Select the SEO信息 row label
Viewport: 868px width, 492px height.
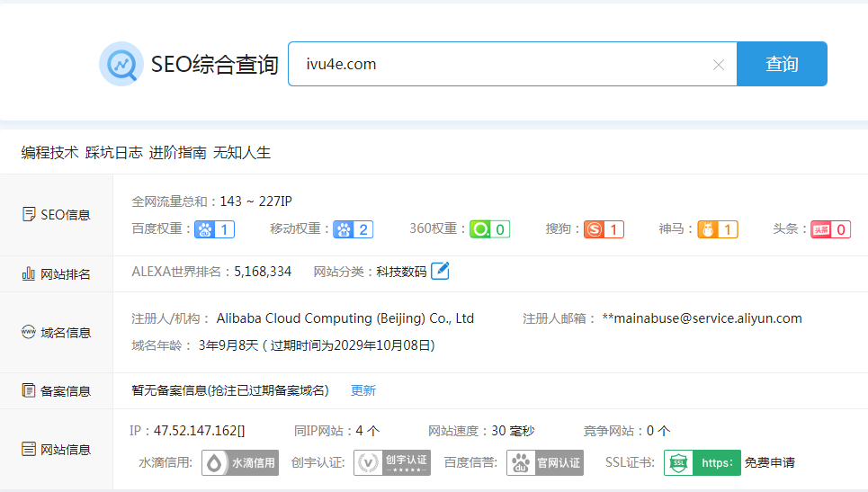tap(57, 215)
